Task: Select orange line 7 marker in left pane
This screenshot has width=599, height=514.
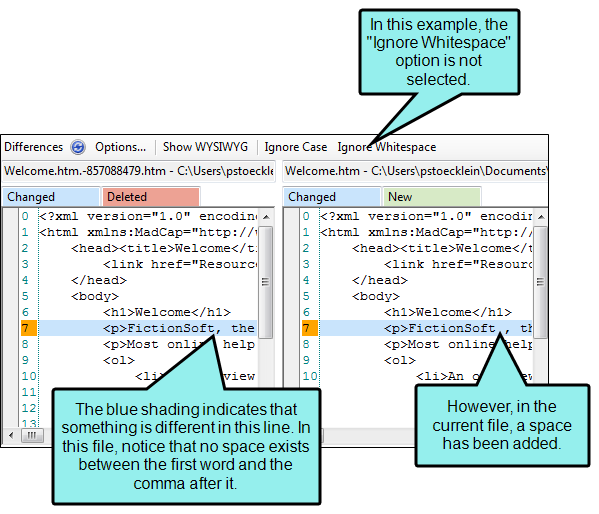Action: tap(29, 328)
